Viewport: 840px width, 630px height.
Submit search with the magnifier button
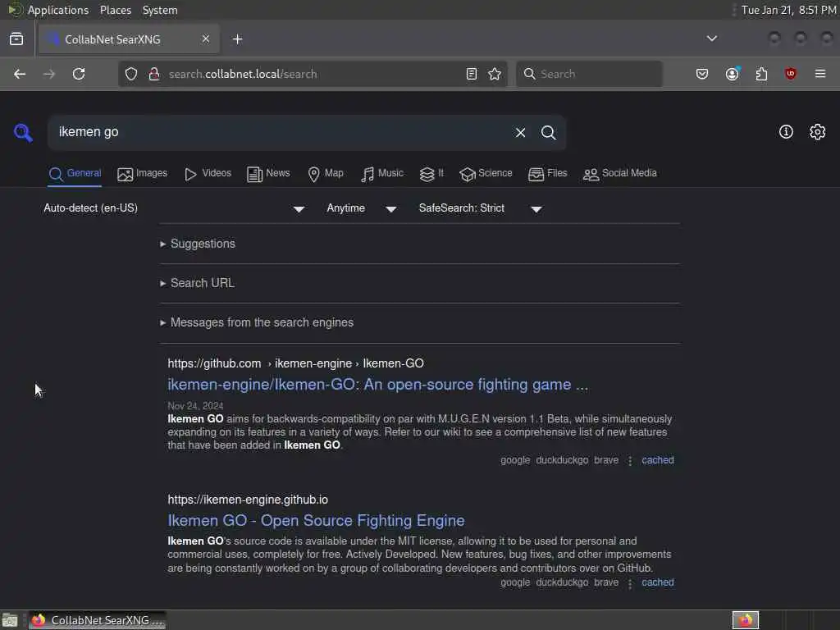(x=548, y=132)
